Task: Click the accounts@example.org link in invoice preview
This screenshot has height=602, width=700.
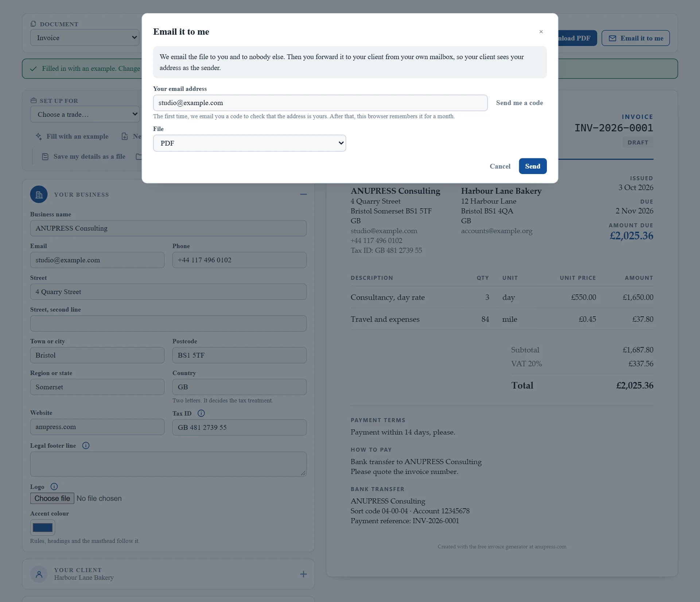Action: coord(497,231)
